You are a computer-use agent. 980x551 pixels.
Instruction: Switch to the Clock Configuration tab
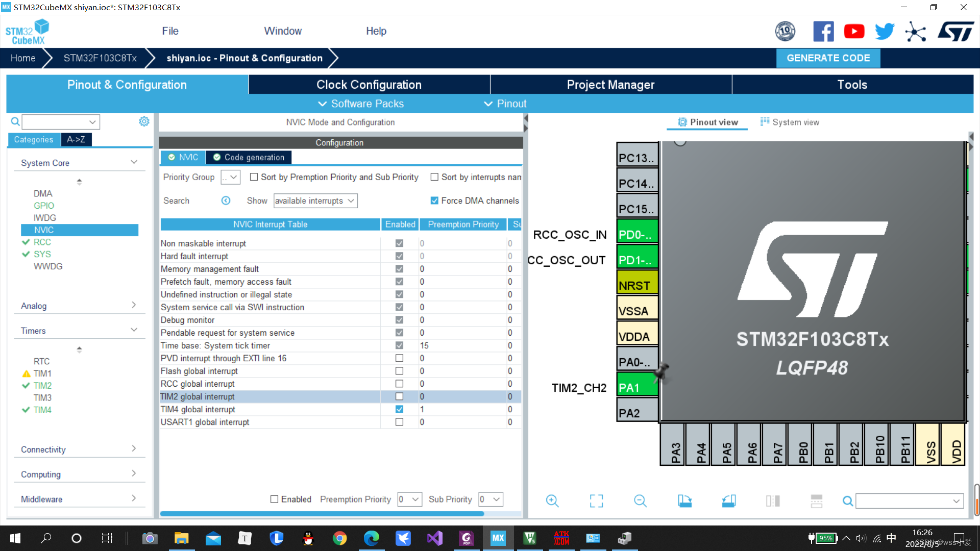coord(369,85)
